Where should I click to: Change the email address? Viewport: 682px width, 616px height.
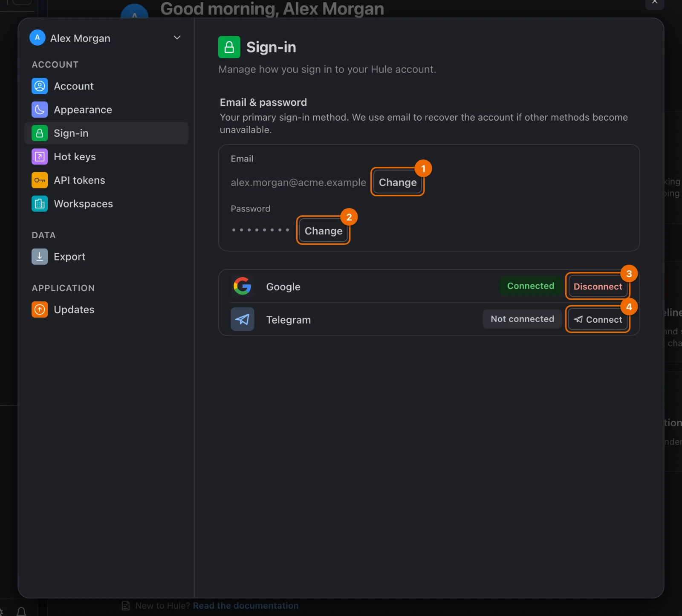[x=398, y=182]
